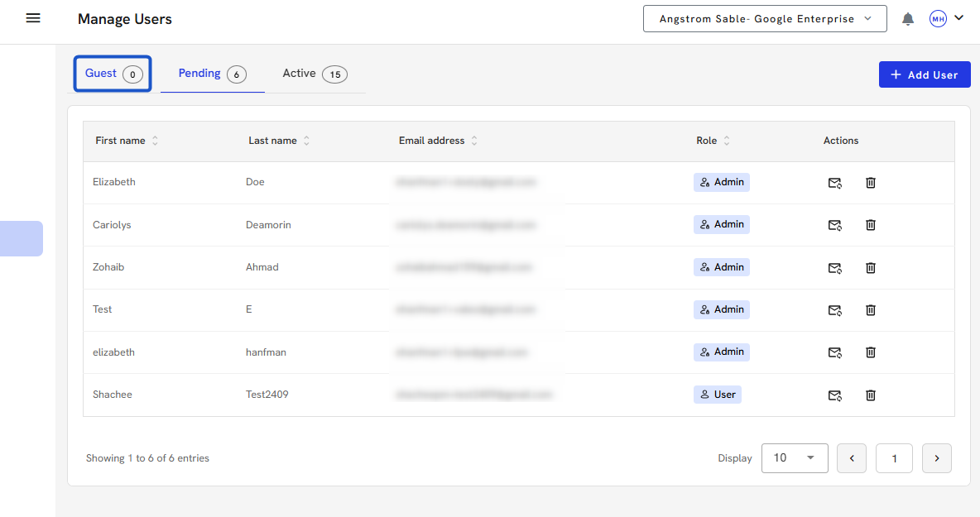
Task: Switch to the Guest tab
Action: (113, 74)
